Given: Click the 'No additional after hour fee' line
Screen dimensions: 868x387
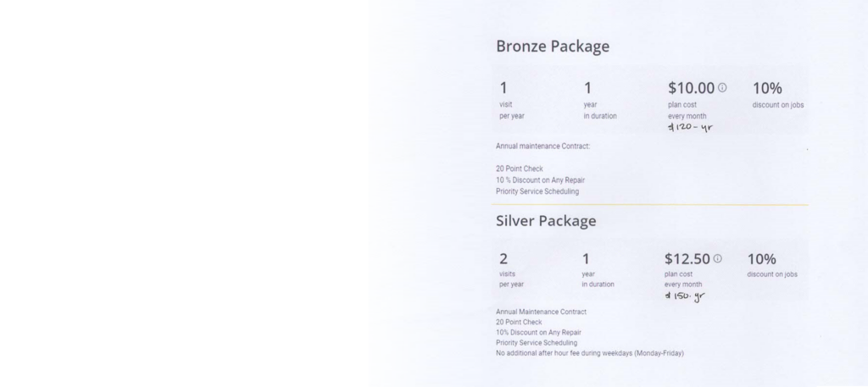Looking at the screenshot, I should coord(590,353).
